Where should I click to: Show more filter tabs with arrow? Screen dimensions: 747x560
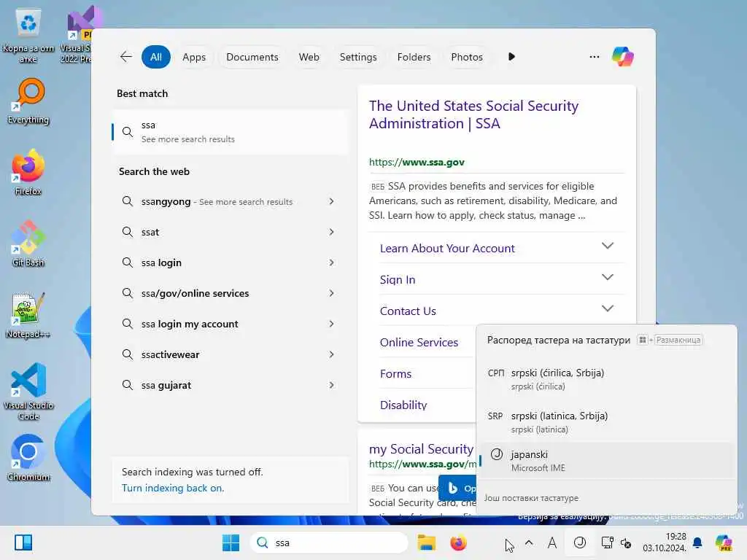pos(511,57)
